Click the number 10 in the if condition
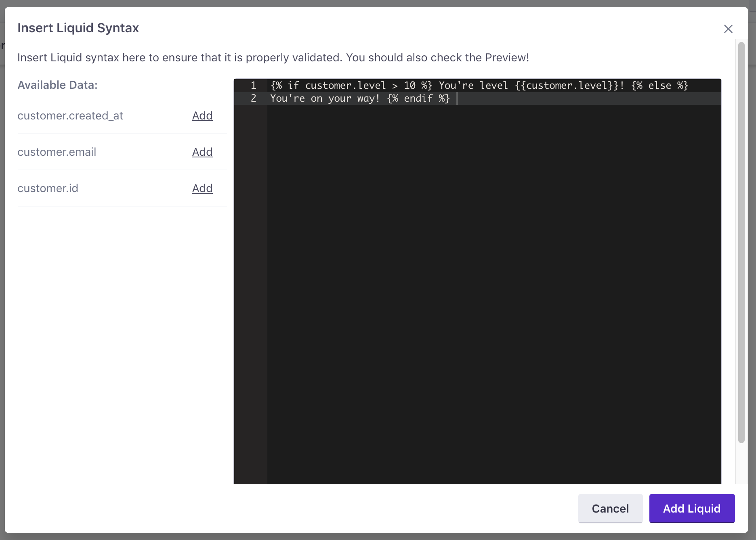Screen dimensions: 756x540 (409, 86)
